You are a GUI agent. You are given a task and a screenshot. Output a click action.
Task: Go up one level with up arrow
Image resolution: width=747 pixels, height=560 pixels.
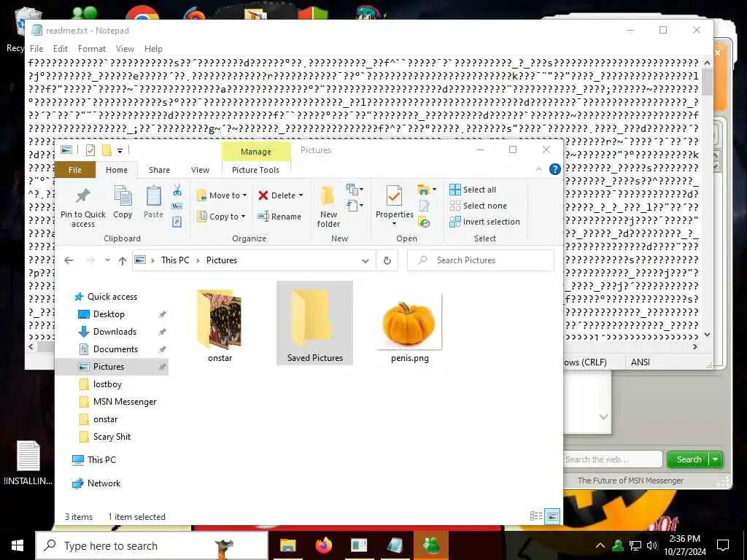pyautogui.click(x=123, y=260)
